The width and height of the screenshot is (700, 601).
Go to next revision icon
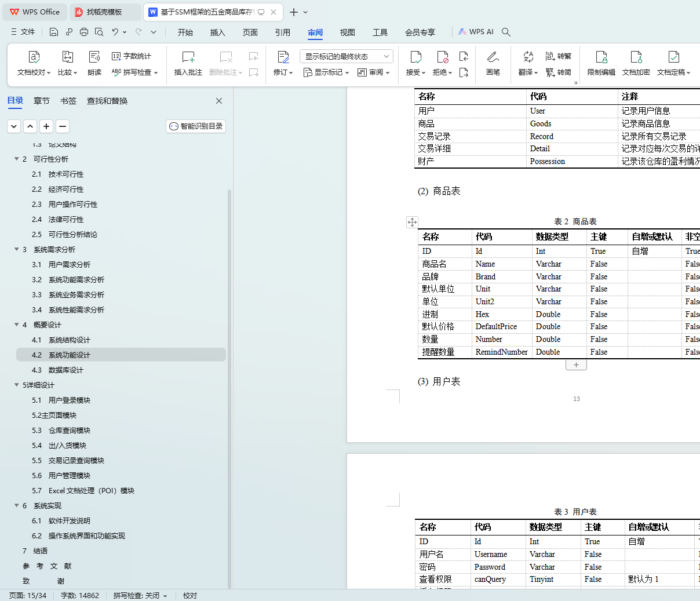[464, 72]
